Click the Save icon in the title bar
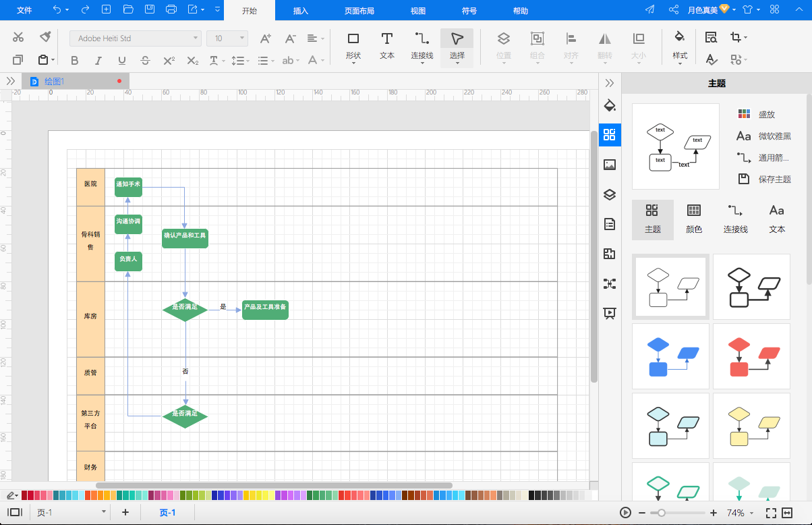Viewport: 812px width, 525px height. [150, 9]
